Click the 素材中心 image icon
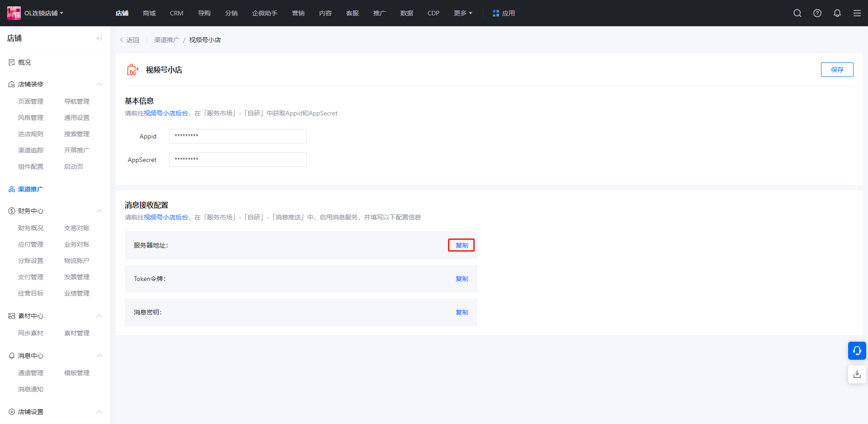868x424 pixels. pyautogui.click(x=12, y=316)
